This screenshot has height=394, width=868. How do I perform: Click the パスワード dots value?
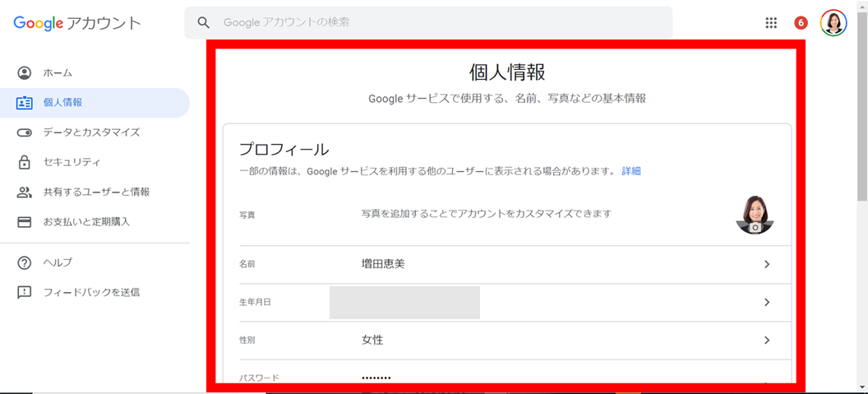(x=376, y=378)
